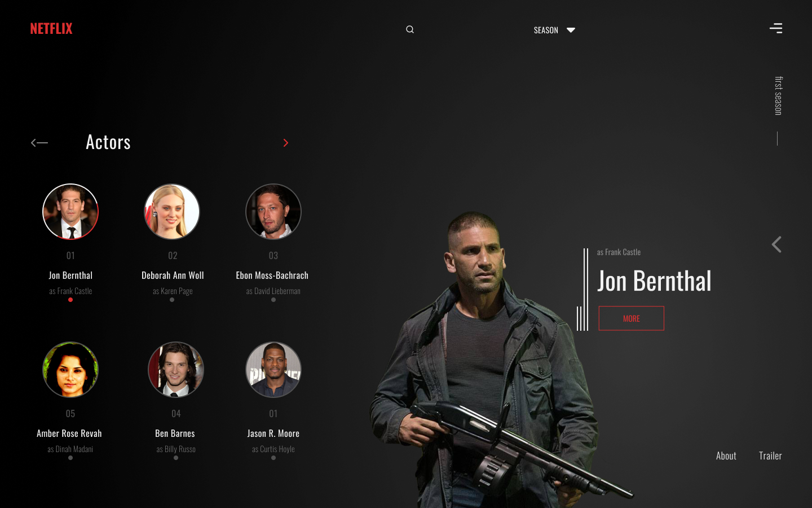The image size is (812, 508).
Task: Click the Netflix logo
Action: pos(51,29)
